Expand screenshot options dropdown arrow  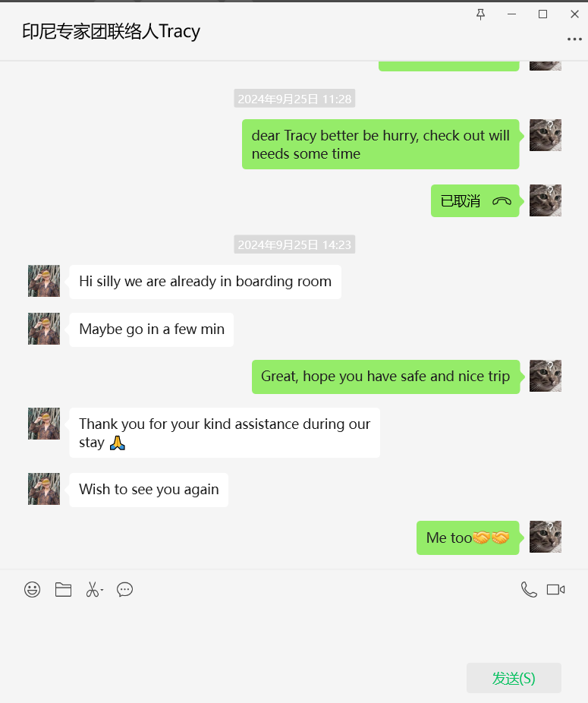point(102,591)
